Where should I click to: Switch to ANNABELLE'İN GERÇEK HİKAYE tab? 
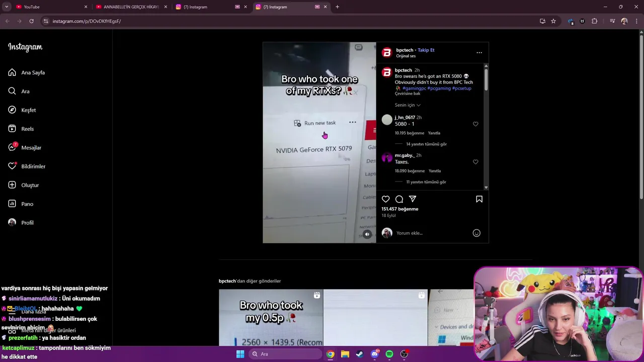tap(131, 7)
